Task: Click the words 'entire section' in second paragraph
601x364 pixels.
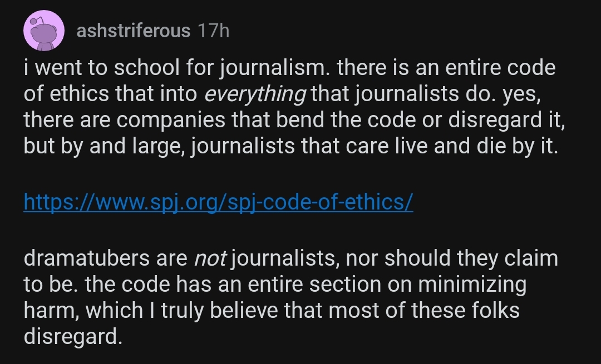Action: click(314, 284)
